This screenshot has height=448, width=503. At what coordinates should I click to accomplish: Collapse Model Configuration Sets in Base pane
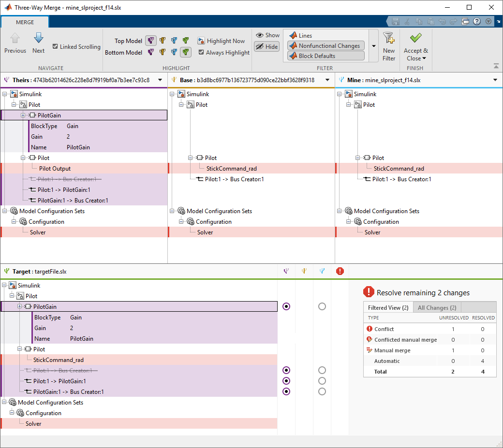tap(172, 211)
